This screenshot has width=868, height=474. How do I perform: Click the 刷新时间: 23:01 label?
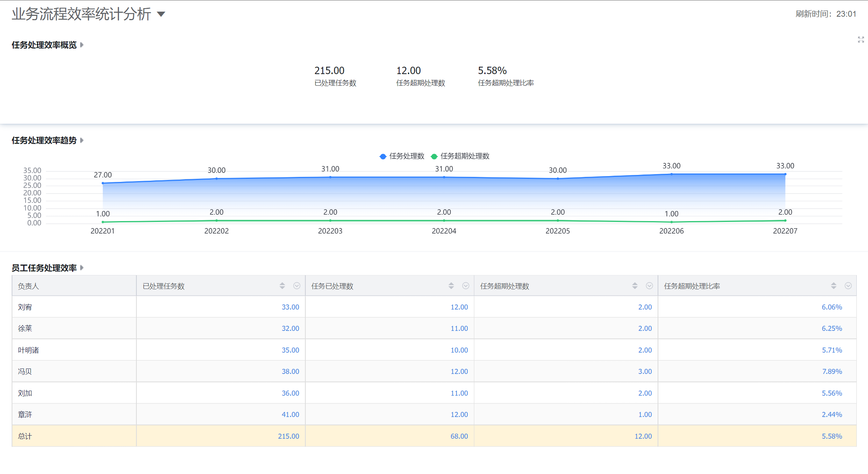tap(826, 14)
